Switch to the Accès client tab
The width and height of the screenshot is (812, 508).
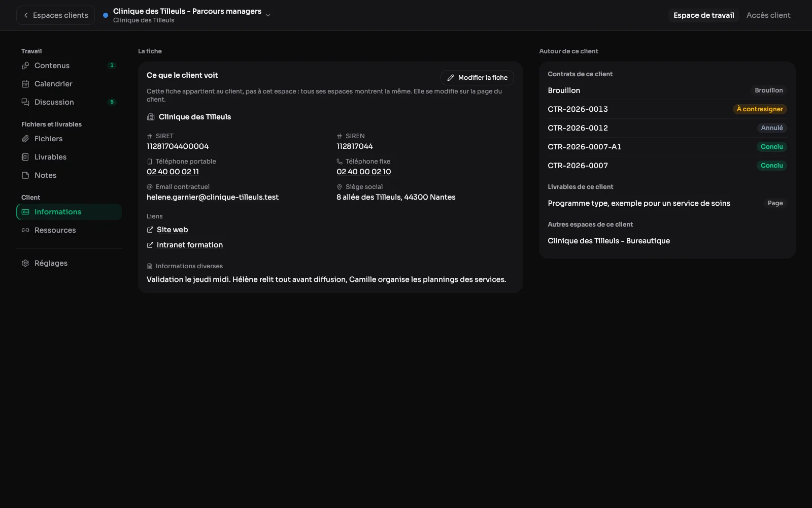click(x=768, y=15)
